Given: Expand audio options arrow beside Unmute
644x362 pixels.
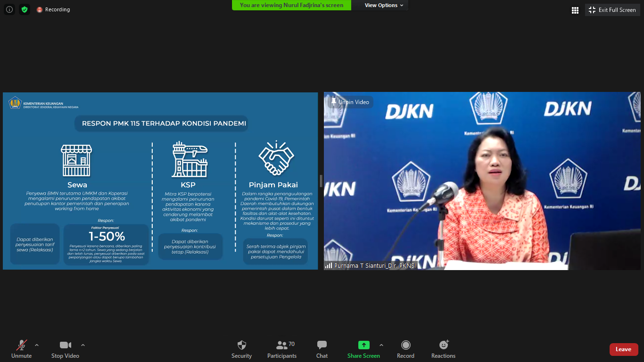Looking at the screenshot, I should point(37,345).
